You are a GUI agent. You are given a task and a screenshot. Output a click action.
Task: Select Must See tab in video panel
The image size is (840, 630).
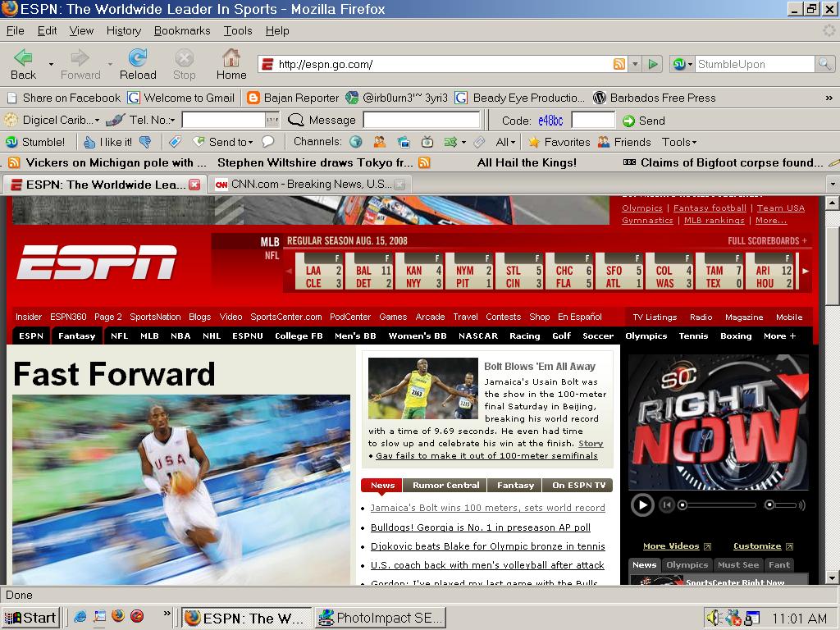tap(738, 564)
